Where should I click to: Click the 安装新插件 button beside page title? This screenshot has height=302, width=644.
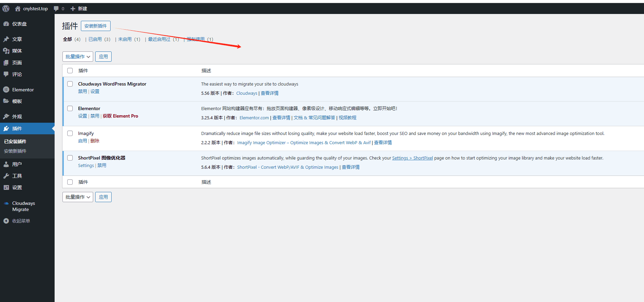[x=96, y=26]
